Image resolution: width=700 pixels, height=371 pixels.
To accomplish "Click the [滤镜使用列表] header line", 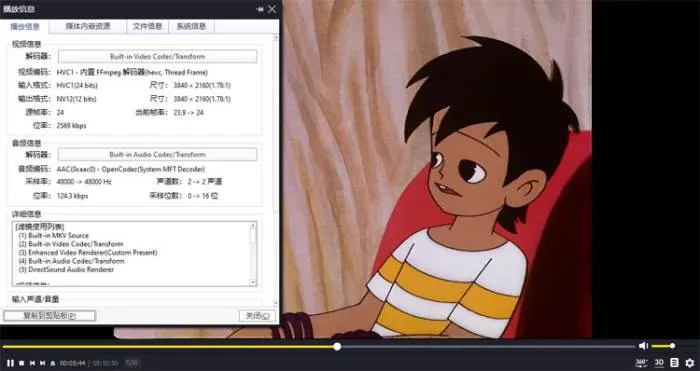I will (x=40, y=227).
